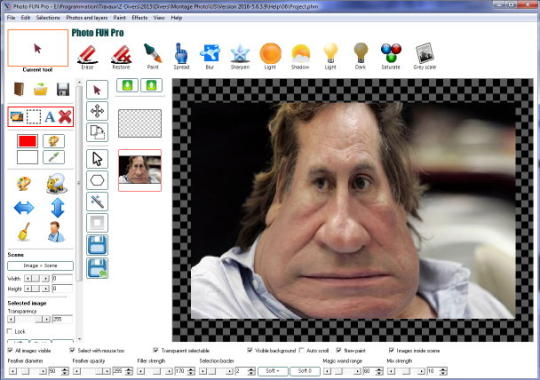Apply the Grey scale tool
The height and width of the screenshot is (380, 540).
click(425, 55)
